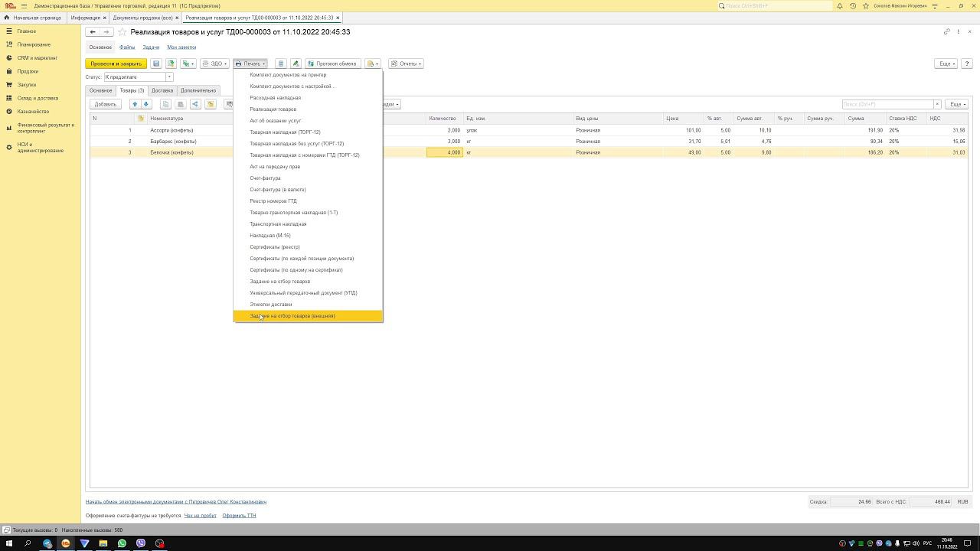This screenshot has width=980, height=551.
Task: Expand the Статус dropdown arrow
Action: point(169,77)
